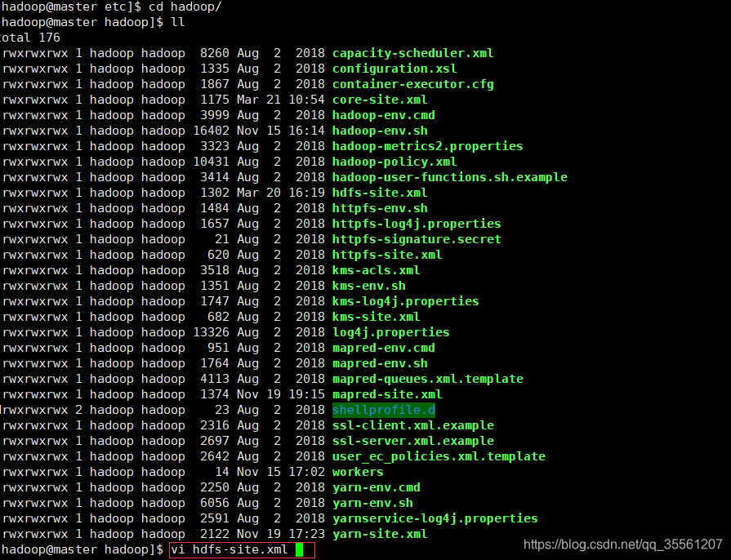Select time 16:14 in hadoop-env.sh row
This screenshot has width=731, height=560.
tap(306, 131)
